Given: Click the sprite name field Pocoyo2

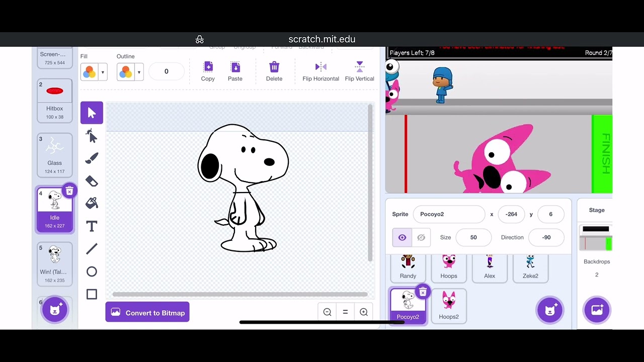Looking at the screenshot, I should tap(449, 214).
